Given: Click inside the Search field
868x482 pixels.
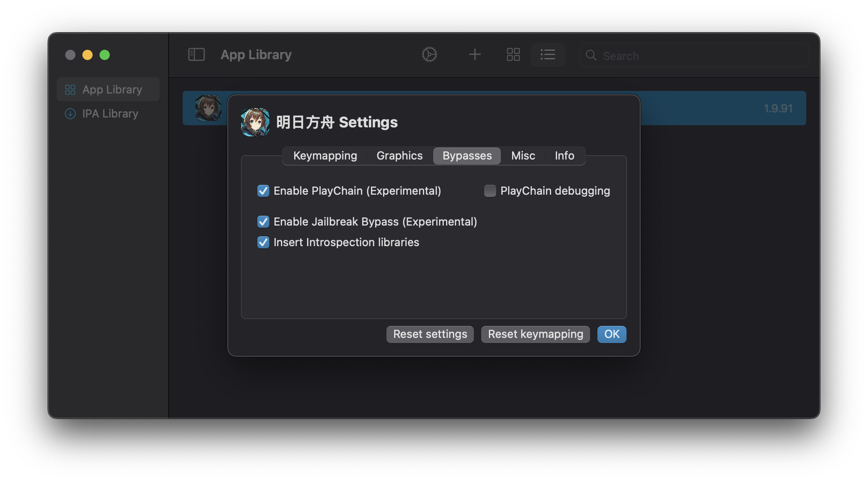Looking at the screenshot, I should pos(686,55).
